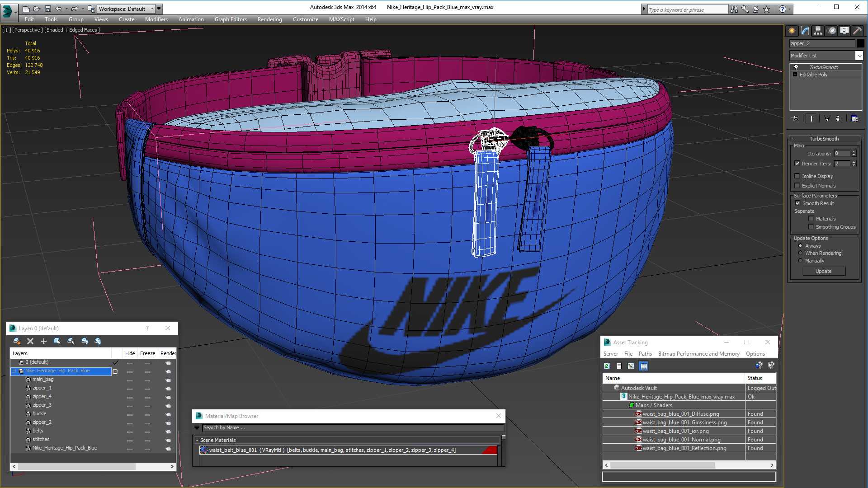Open the Rendering menu
Image resolution: width=868 pixels, height=488 pixels.
click(x=270, y=19)
